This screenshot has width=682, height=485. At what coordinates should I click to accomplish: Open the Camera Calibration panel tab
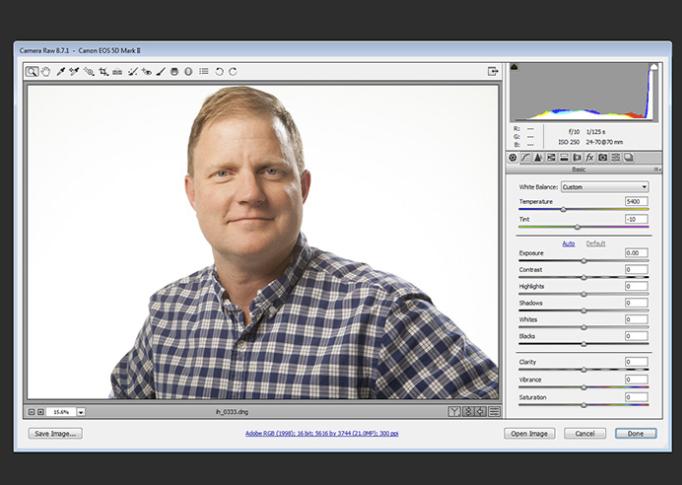(x=603, y=157)
